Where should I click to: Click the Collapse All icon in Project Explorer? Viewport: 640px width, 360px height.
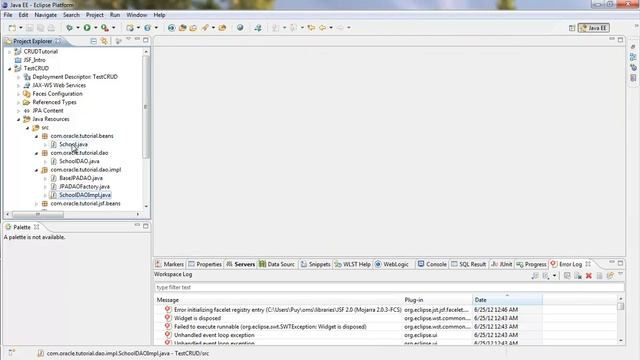coord(93,41)
